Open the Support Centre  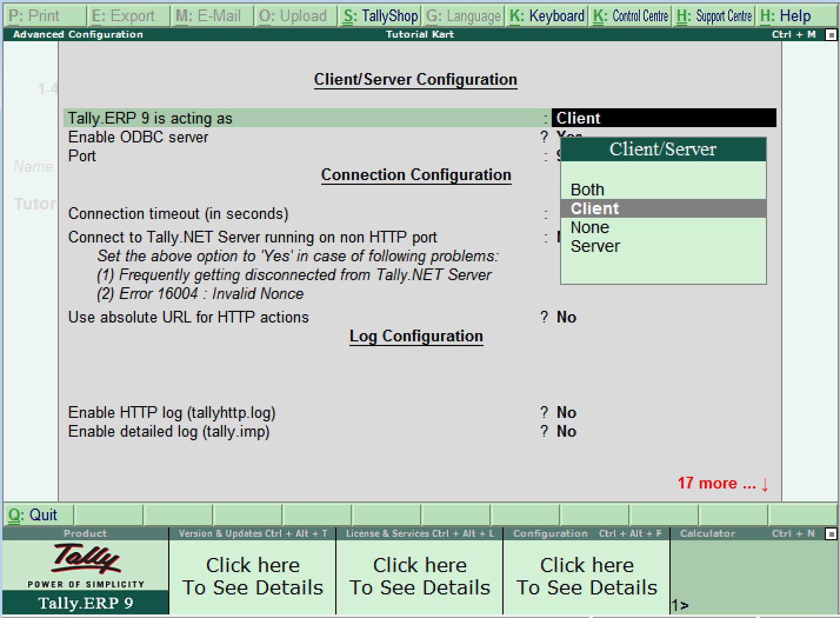click(713, 15)
